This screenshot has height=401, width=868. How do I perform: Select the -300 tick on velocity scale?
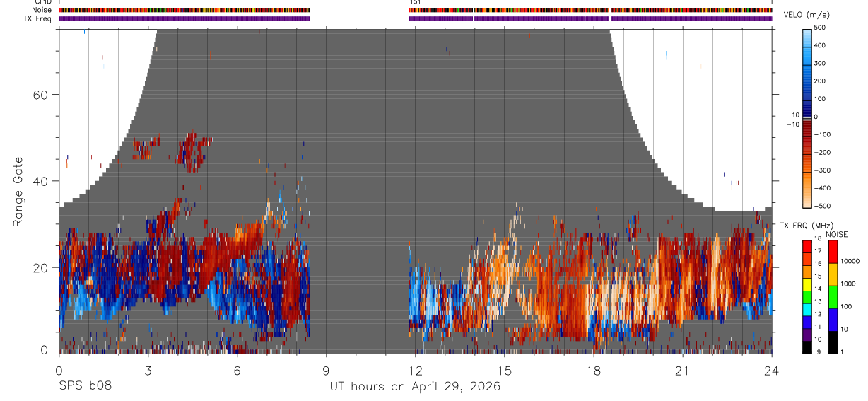coord(821,170)
